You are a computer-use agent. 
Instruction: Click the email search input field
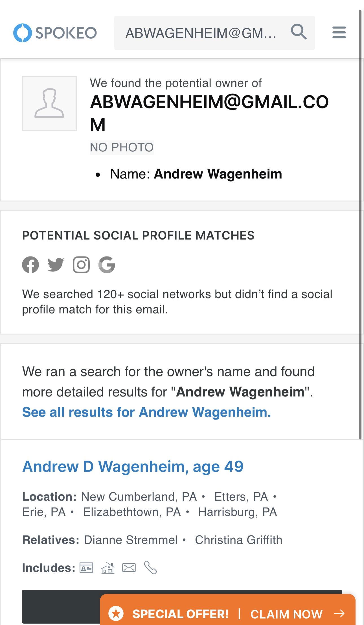tap(201, 33)
